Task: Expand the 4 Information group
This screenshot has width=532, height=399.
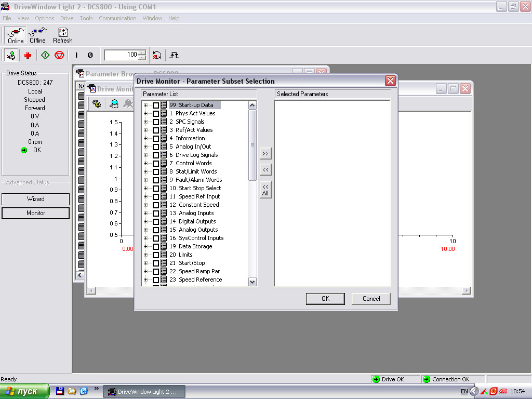Action: pyautogui.click(x=146, y=138)
